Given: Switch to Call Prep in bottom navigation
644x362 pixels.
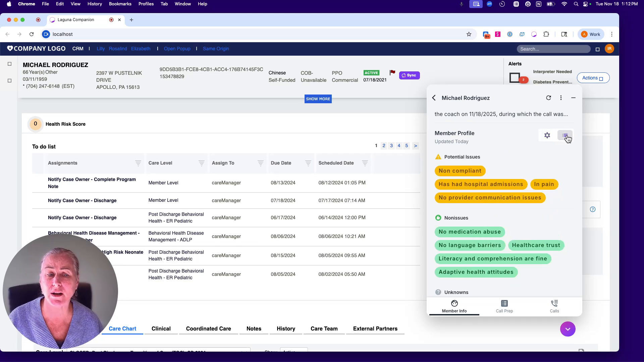Looking at the screenshot, I should [x=504, y=306].
